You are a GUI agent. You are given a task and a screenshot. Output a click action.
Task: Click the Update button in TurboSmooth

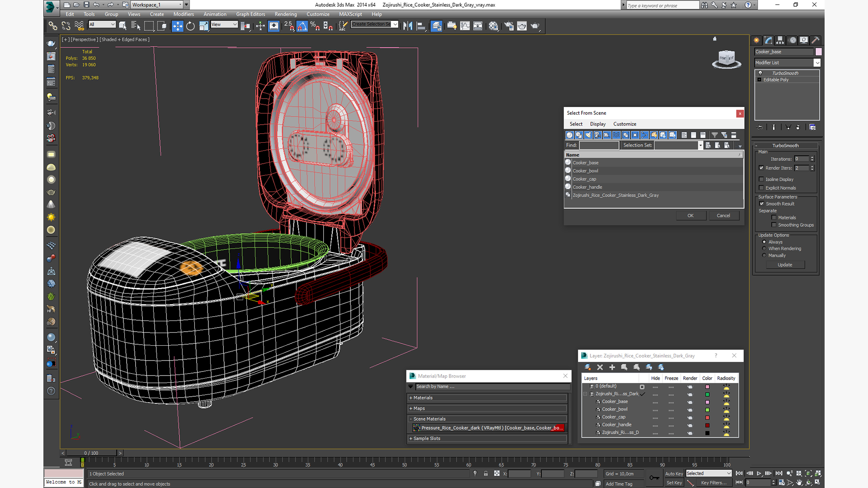(x=785, y=265)
